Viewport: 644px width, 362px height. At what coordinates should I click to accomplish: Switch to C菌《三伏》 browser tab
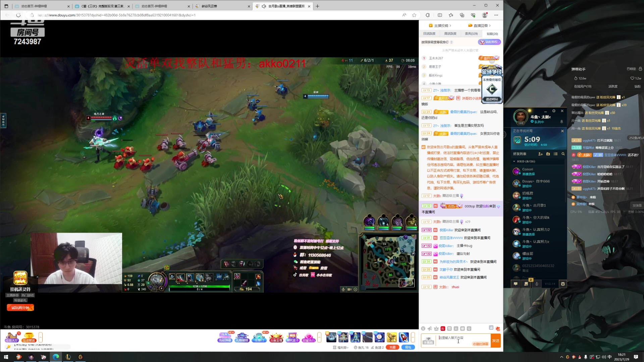click(103, 6)
